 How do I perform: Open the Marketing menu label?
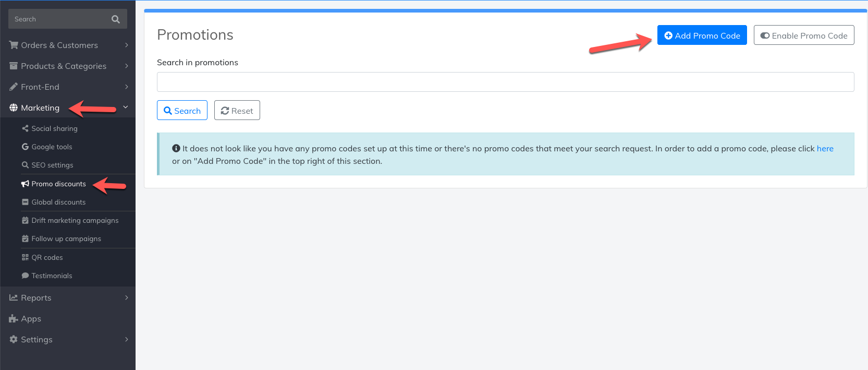40,108
